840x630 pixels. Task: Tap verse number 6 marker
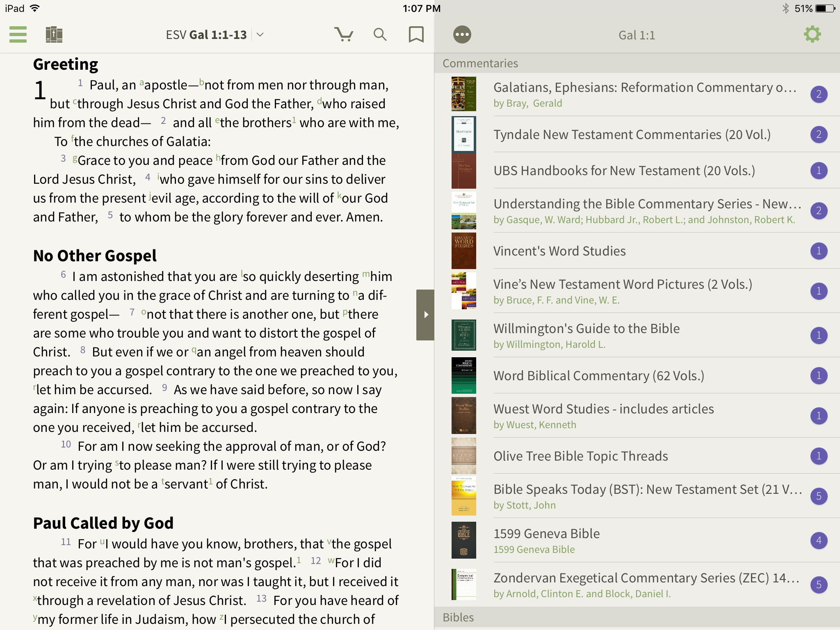tap(63, 274)
